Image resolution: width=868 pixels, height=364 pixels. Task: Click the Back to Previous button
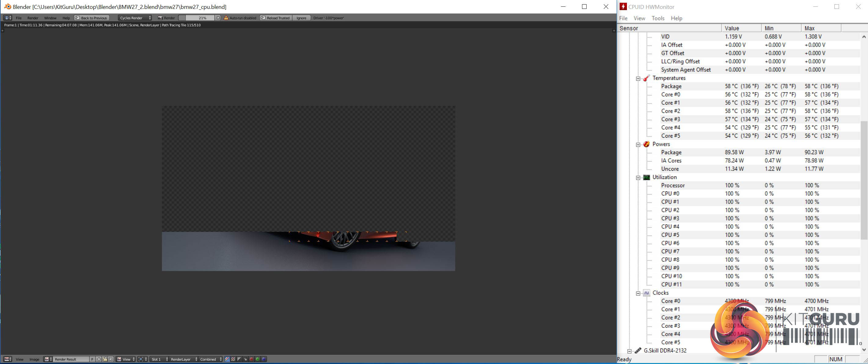pyautogui.click(x=92, y=18)
